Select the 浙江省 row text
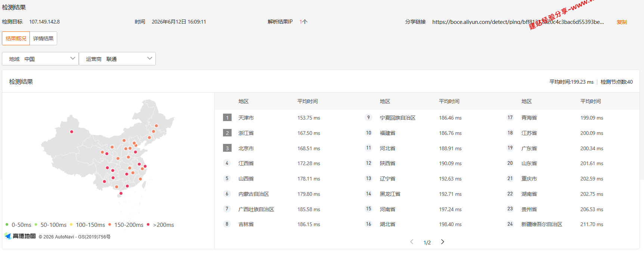Screen dimensions: 644x253 click(x=246, y=133)
